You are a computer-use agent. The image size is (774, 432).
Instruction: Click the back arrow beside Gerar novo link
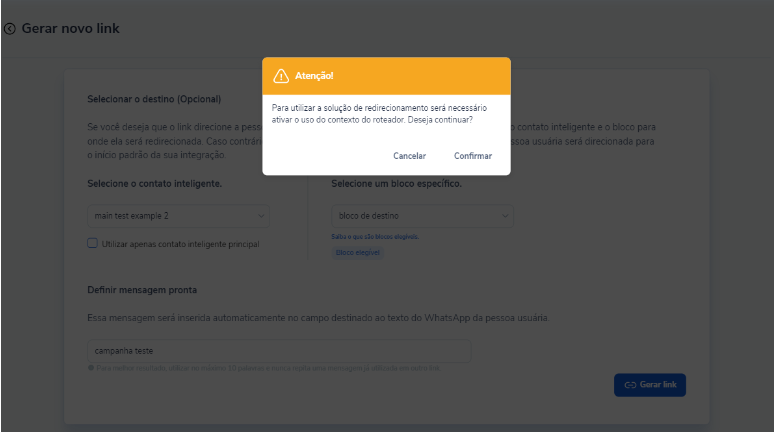coord(10,29)
